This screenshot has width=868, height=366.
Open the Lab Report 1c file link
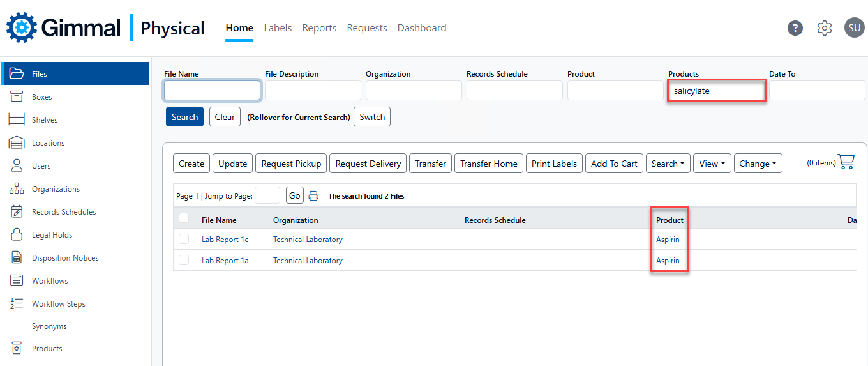pyautogui.click(x=225, y=240)
